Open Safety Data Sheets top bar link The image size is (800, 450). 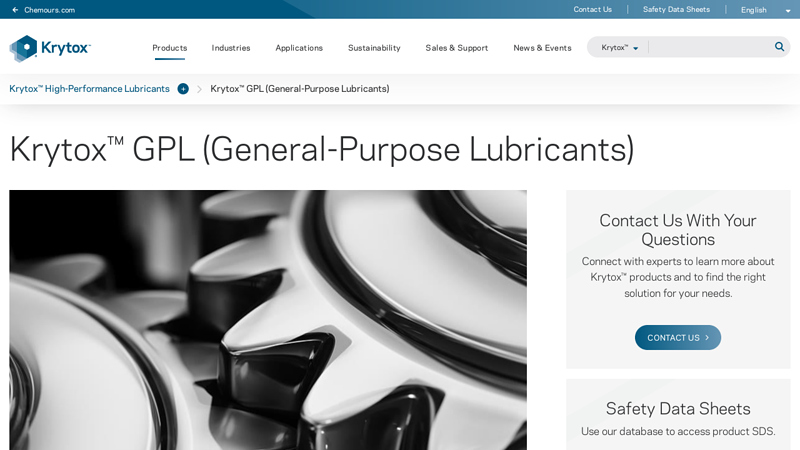click(x=676, y=9)
